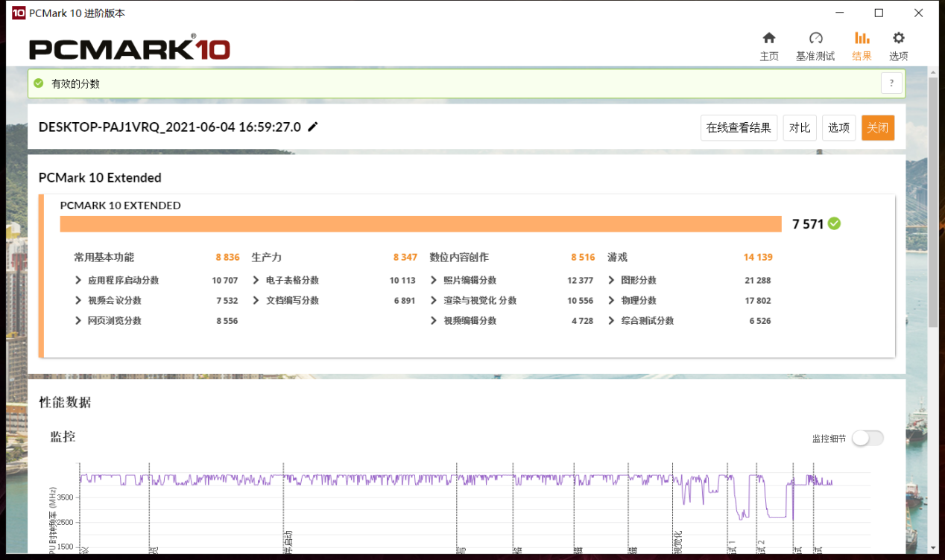Select the 结果 results chart icon
Image resolution: width=945 pixels, height=560 pixels.
(862, 39)
